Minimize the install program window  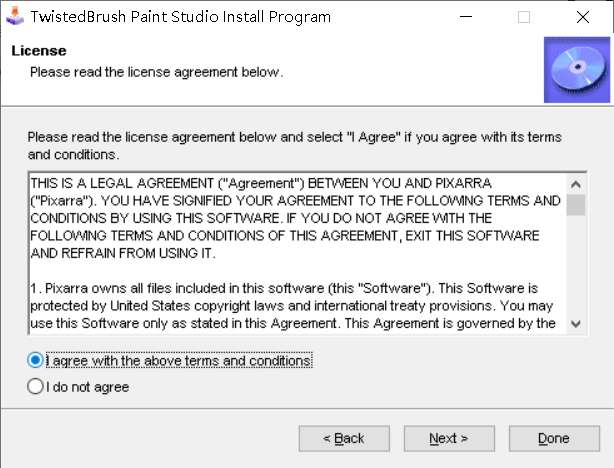467,17
